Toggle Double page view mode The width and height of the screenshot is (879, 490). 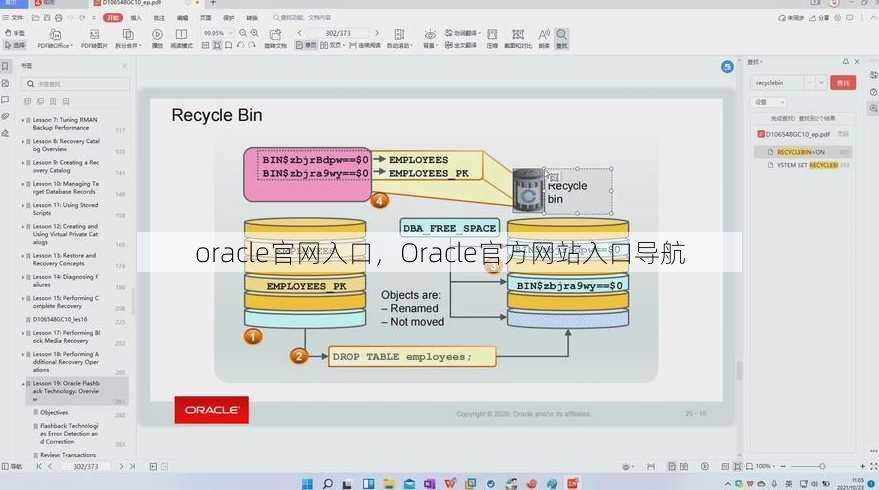pos(332,45)
